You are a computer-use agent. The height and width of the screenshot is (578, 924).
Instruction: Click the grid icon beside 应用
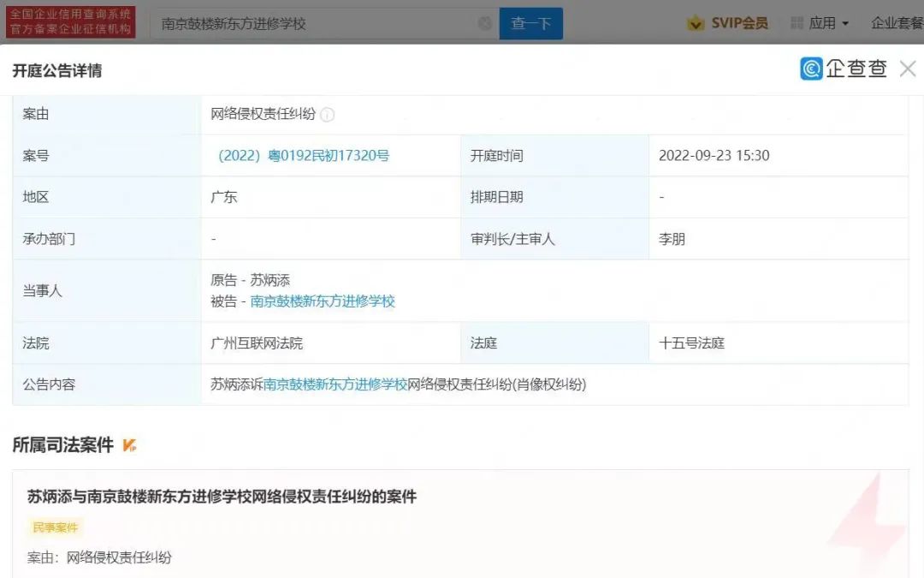pyautogui.click(x=797, y=23)
